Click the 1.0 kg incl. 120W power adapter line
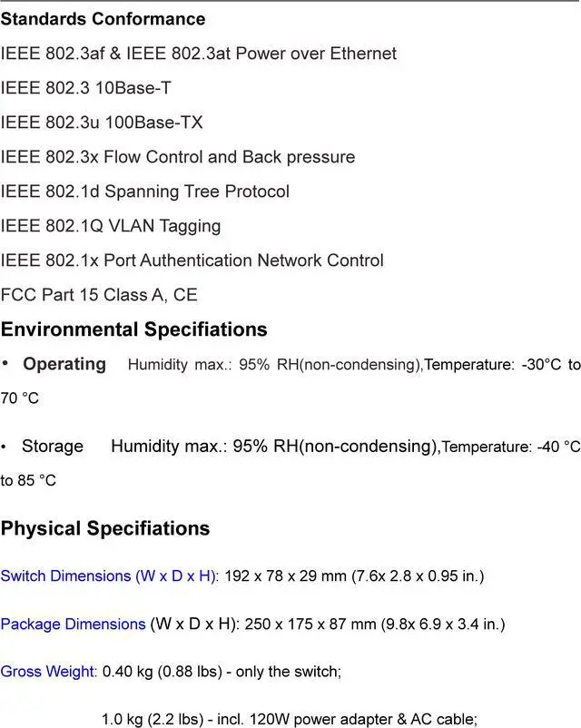 289,719
